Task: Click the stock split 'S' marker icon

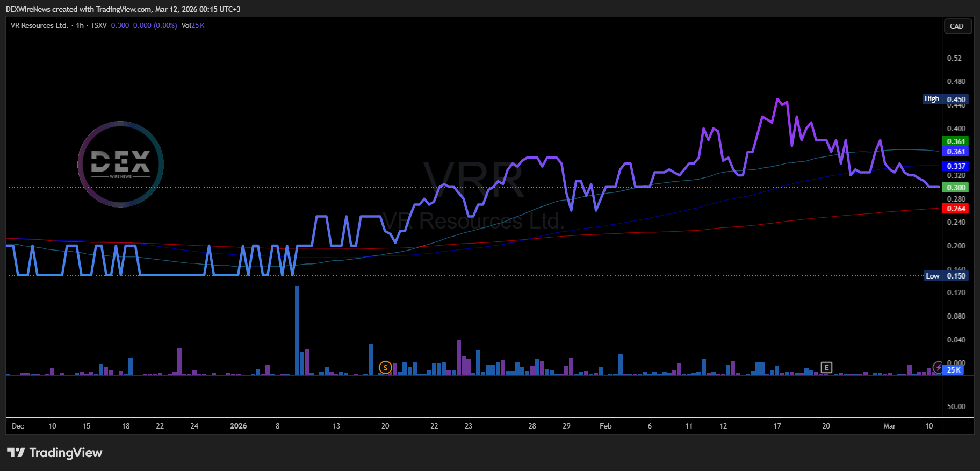Action: (385, 368)
